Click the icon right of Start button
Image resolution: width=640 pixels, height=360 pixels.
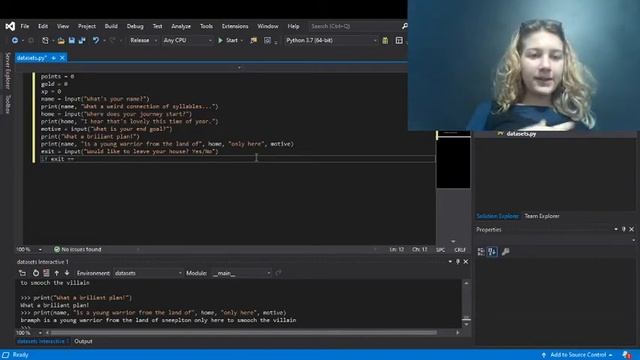click(253, 40)
